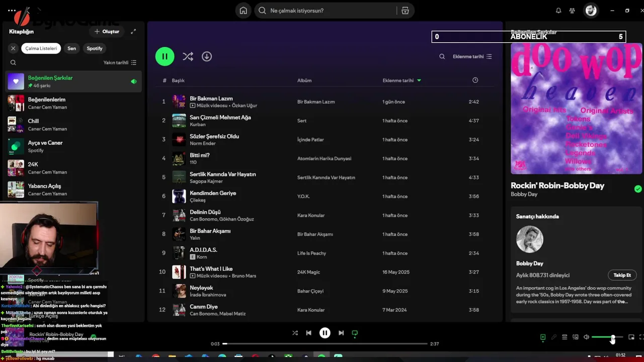
Task: Select the Spotify filter chip
Action: click(x=95, y=48)
